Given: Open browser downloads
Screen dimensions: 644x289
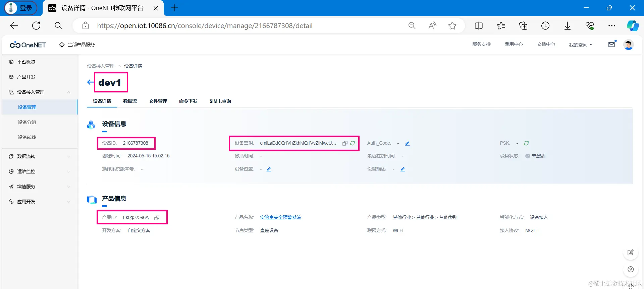Looking at the screenshot, I should (x=568, y=26).
